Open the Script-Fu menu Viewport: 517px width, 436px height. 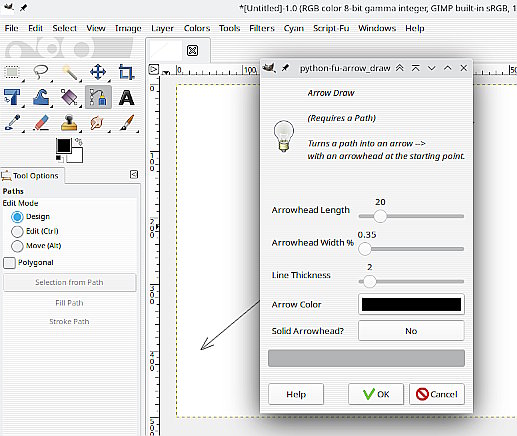coord(331,28)
